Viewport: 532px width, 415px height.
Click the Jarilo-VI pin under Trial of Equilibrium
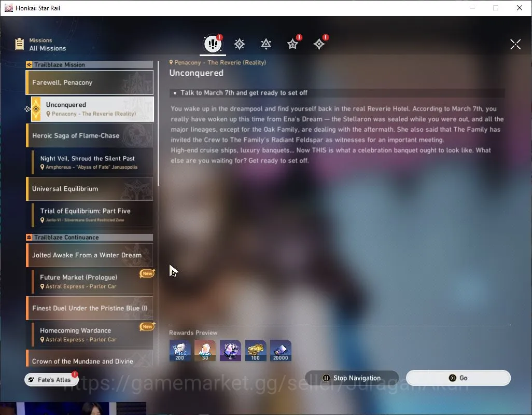click(43, 220)
